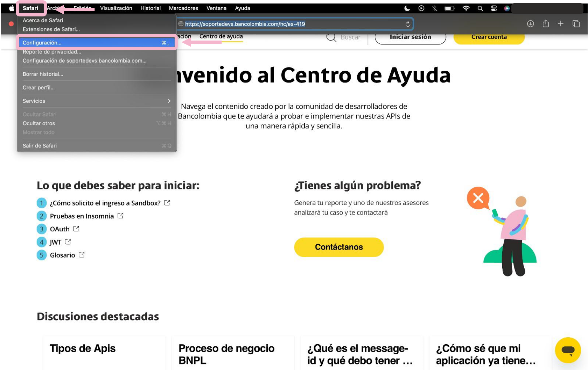Open the Apple menu logo

click(12, 8)
